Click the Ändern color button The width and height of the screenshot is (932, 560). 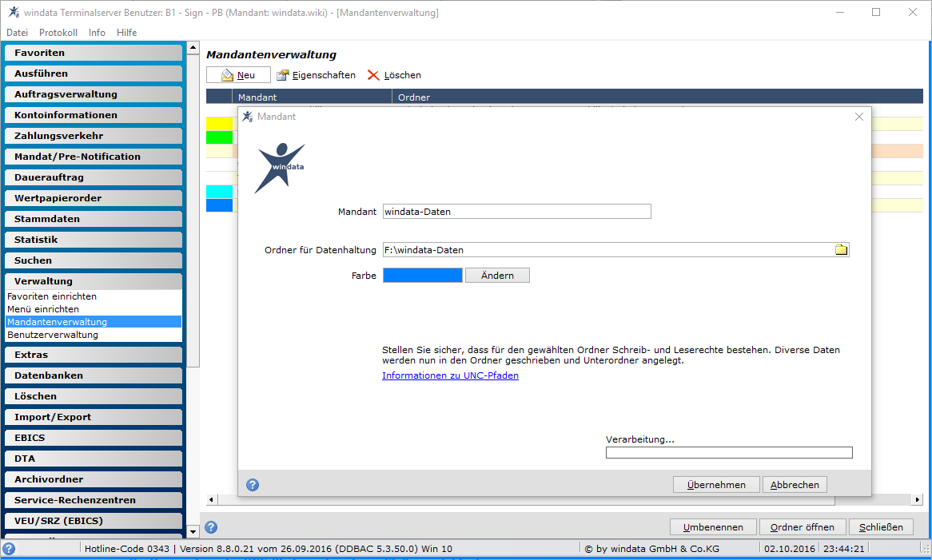tap(497, 276)
